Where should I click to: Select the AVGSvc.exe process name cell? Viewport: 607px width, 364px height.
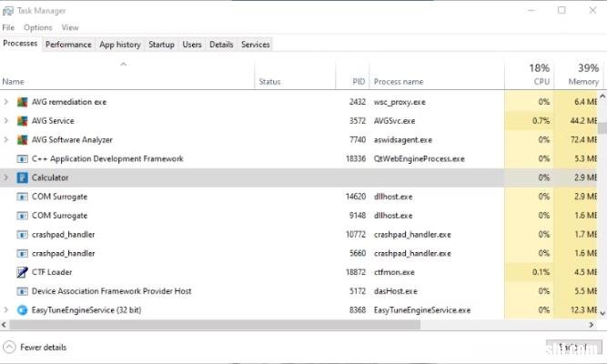pos(394,121)
